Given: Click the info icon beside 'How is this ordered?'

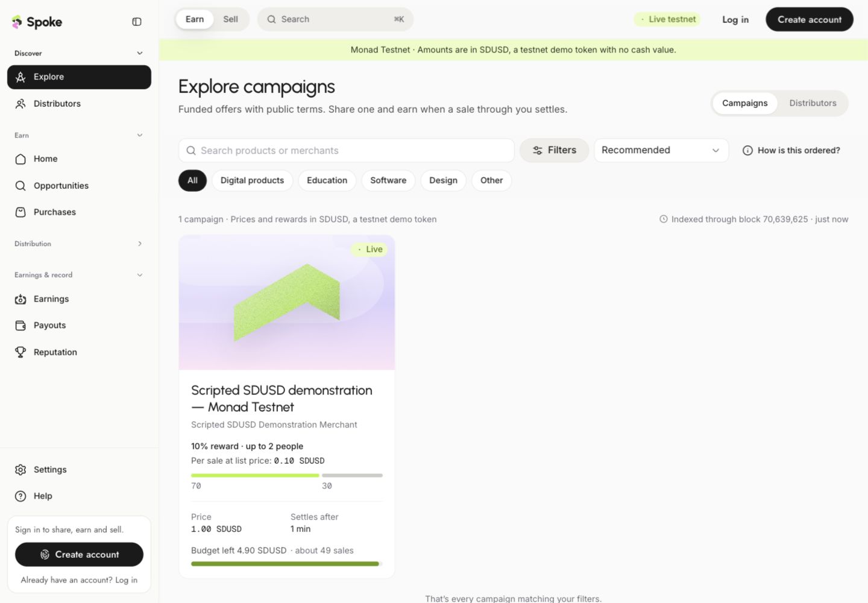Looking at the screenshot, I should (747, 151).
